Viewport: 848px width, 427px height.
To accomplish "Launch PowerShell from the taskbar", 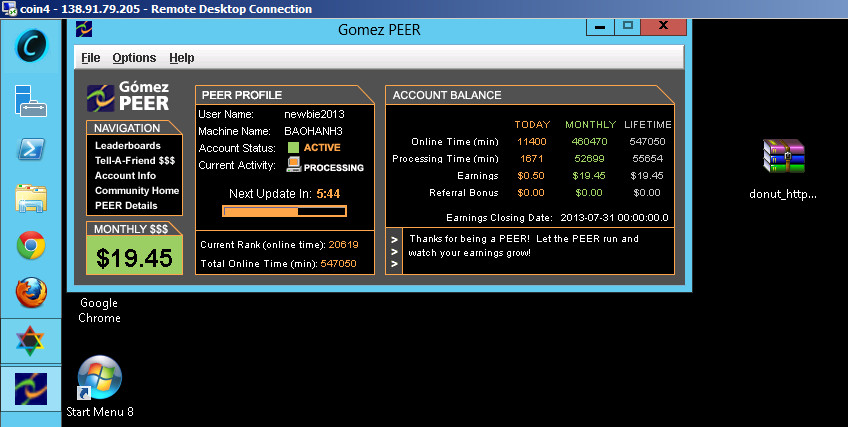I will point(31,149).
